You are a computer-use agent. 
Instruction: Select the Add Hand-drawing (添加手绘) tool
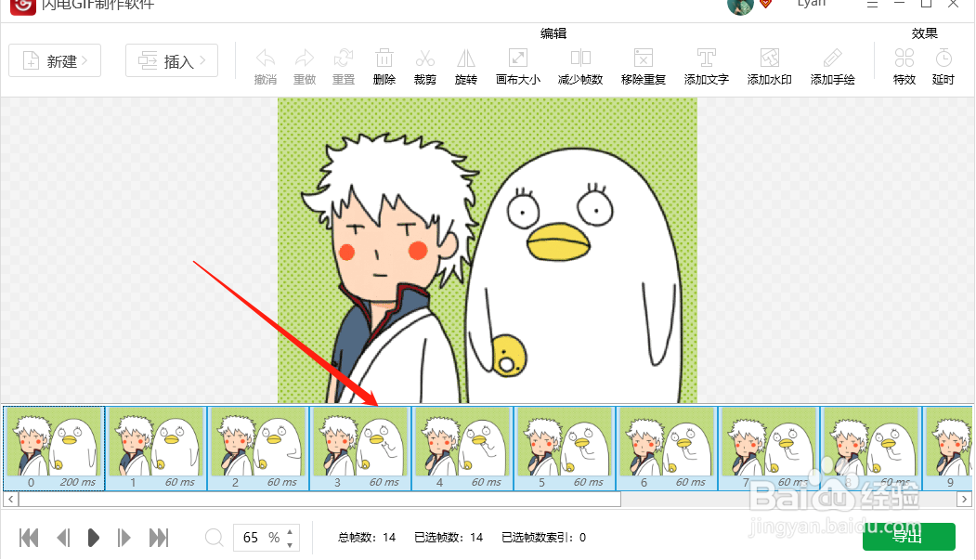point(832,59)
